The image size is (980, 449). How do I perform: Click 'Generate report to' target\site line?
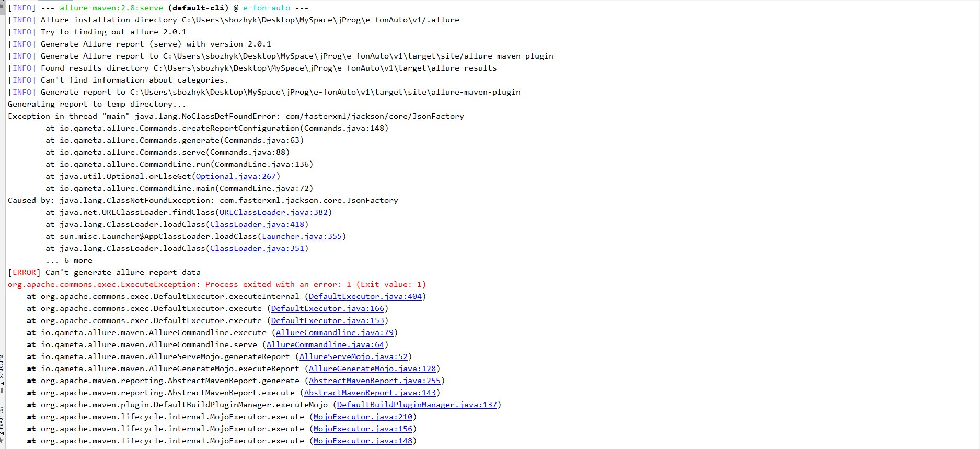coord(264,92)
